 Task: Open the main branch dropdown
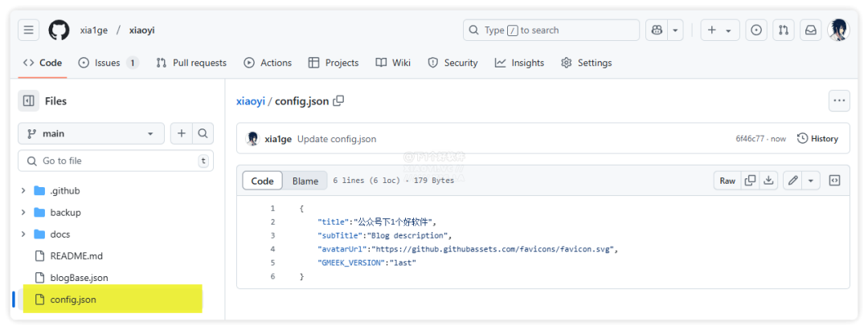(x=91, y=133)
